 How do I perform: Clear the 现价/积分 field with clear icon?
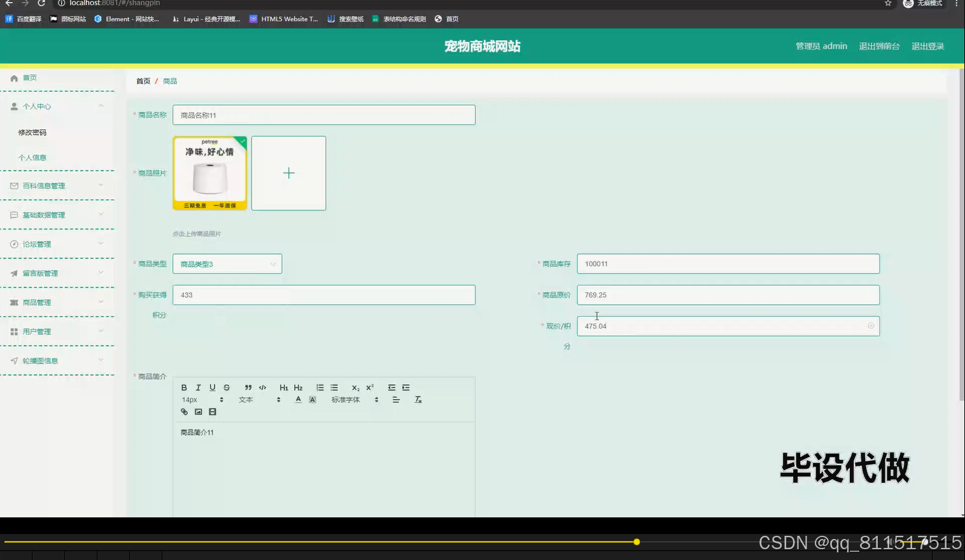871,326
